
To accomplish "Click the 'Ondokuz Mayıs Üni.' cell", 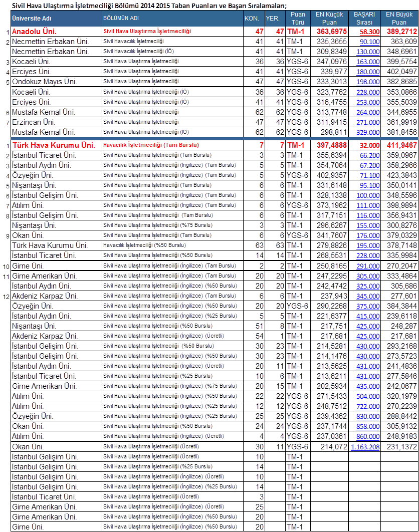I will tap(56, 82).
